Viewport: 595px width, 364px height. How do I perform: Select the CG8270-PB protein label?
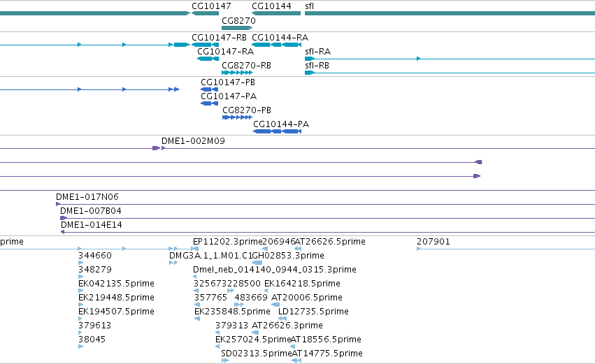(x=247, y=110)
